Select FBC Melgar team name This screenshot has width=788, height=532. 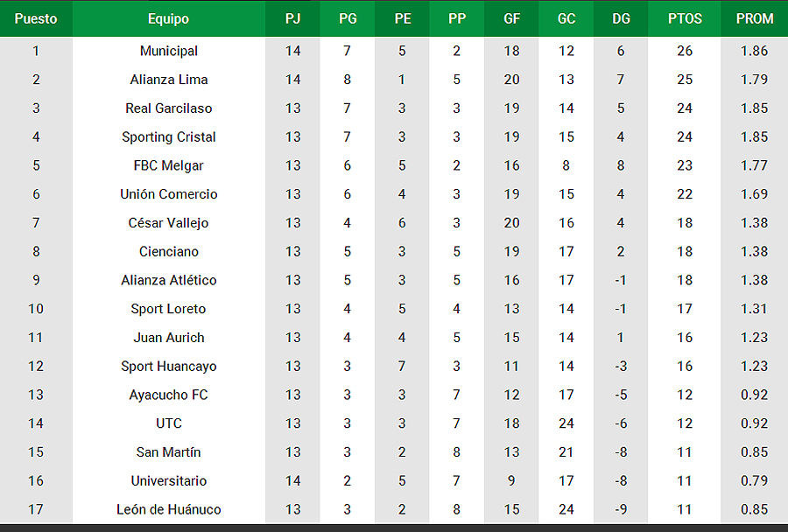coord(169,165)
